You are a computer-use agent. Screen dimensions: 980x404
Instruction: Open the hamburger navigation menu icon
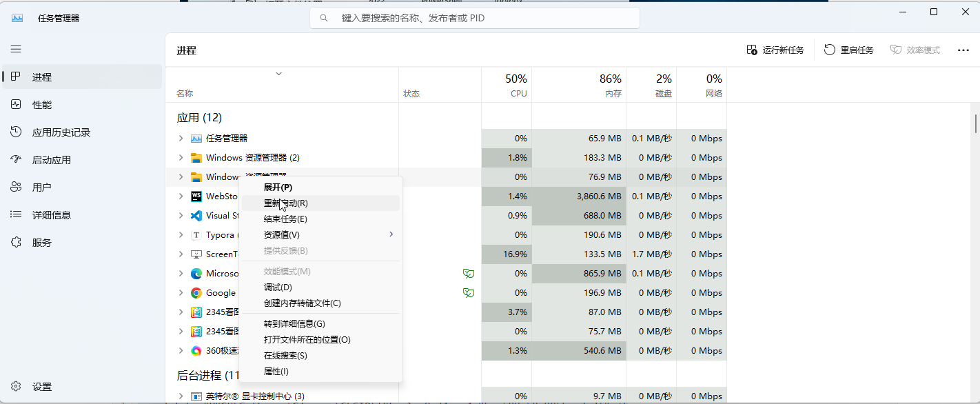click(16, 49)
